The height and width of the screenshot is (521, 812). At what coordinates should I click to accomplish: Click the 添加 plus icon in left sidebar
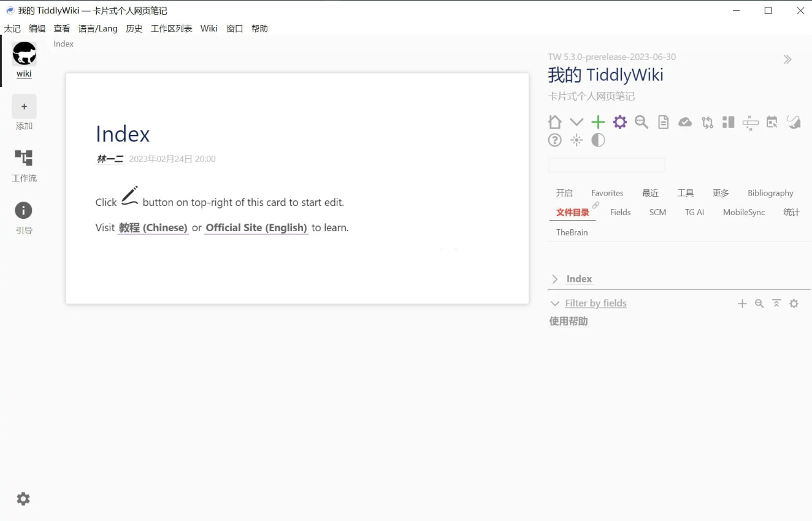(24, 105)
